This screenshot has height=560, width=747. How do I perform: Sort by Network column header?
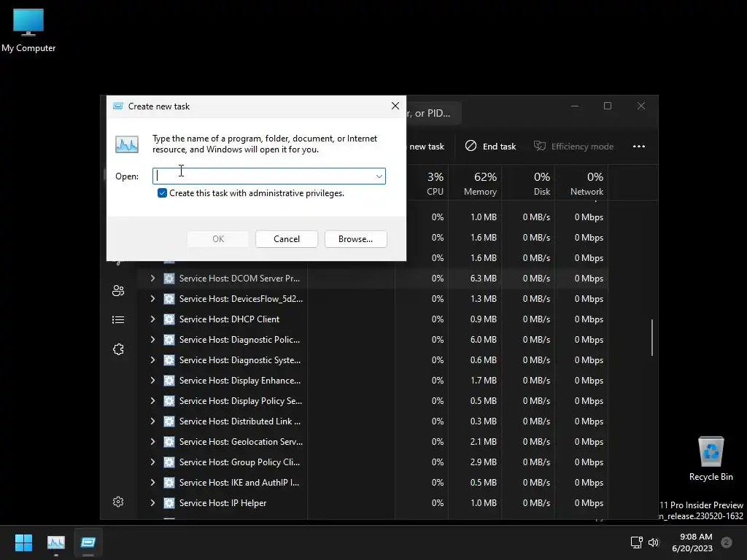coord(581,183)
